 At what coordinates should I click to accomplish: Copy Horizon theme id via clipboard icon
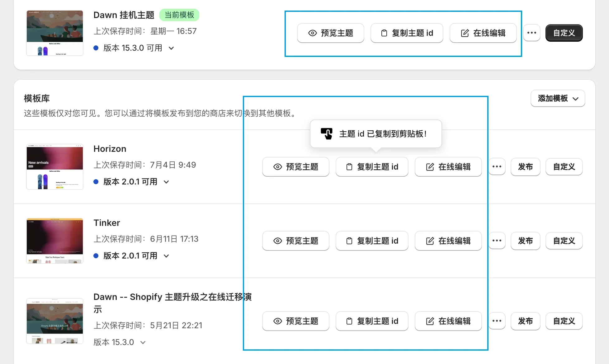click(x=371, y=167)
